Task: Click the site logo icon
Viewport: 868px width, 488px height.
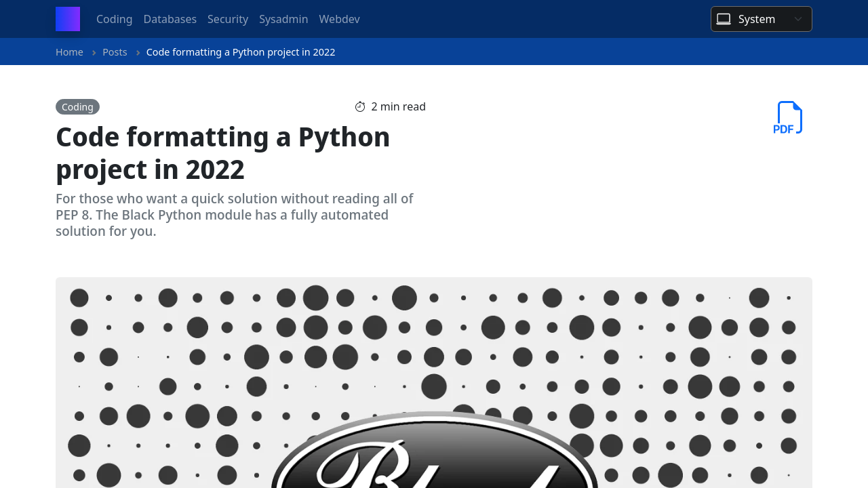Action: tap(67, 19)
